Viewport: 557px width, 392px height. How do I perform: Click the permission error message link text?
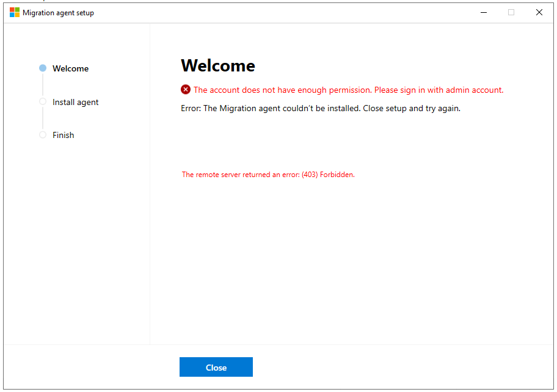click(349, 90)
